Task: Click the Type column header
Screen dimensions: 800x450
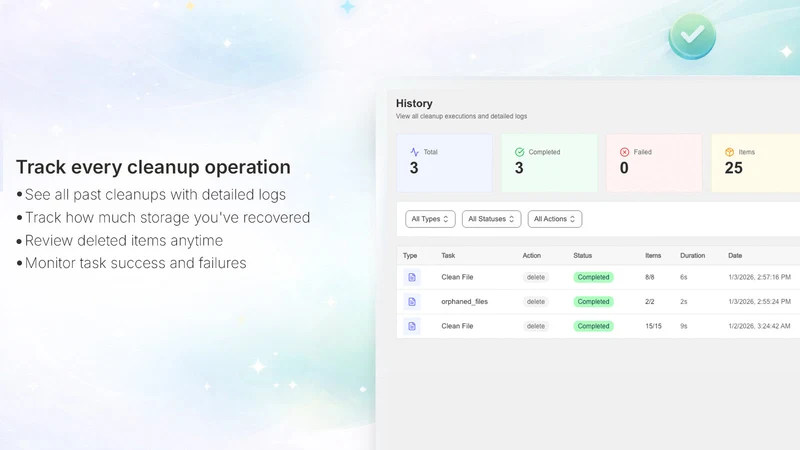Action: point(410,256)
